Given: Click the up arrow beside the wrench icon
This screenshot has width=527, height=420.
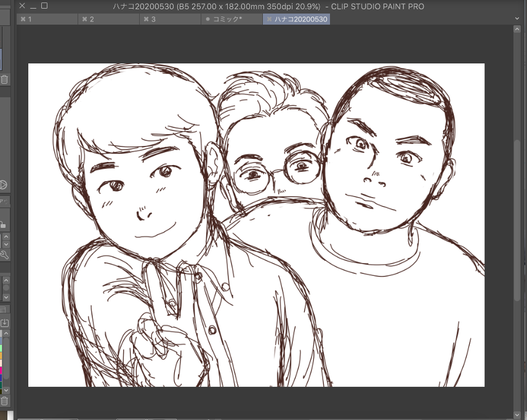Looking at the screenshot, I should click(6, 236).
